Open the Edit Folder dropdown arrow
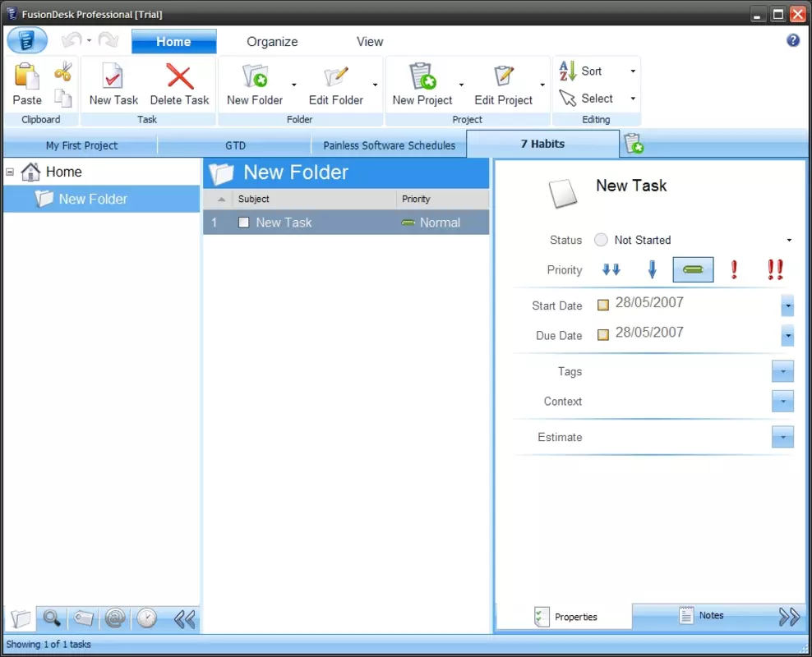 (375, 85)
